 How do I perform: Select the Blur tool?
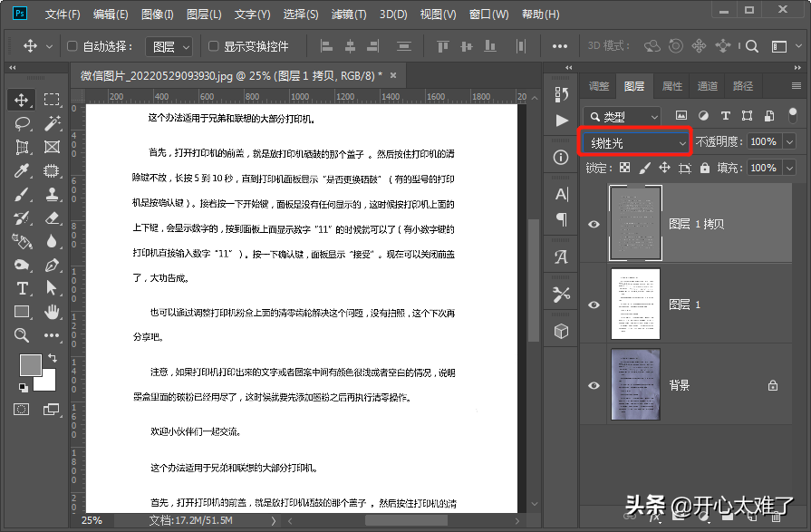click(x=52, y=242)
